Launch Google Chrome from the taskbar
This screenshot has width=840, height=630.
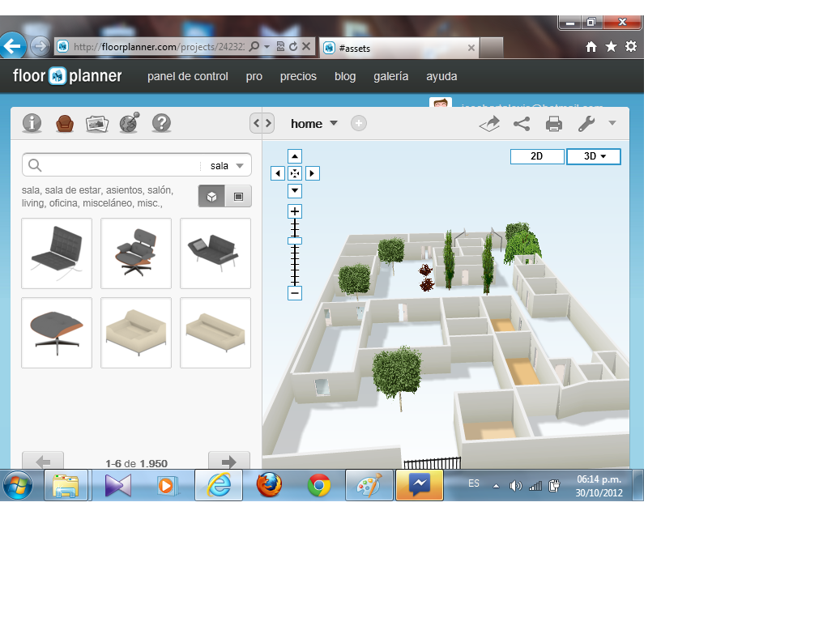click(x=319, y=485)
